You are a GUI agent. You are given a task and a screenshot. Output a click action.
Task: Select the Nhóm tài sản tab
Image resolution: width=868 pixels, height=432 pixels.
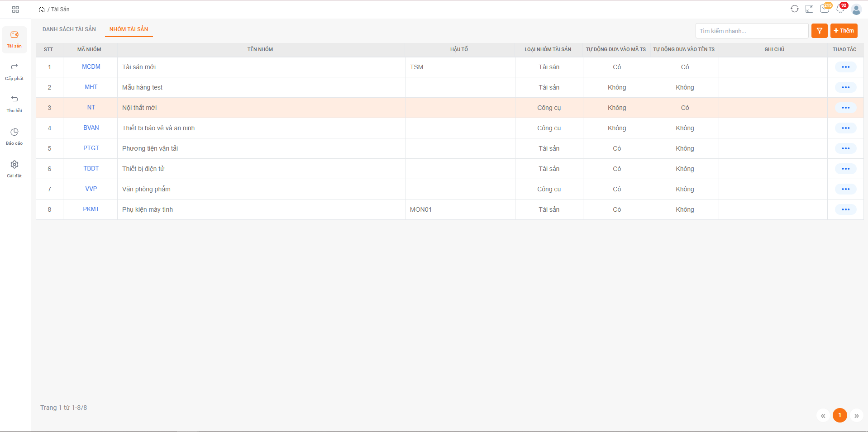[x=129, y=29]
